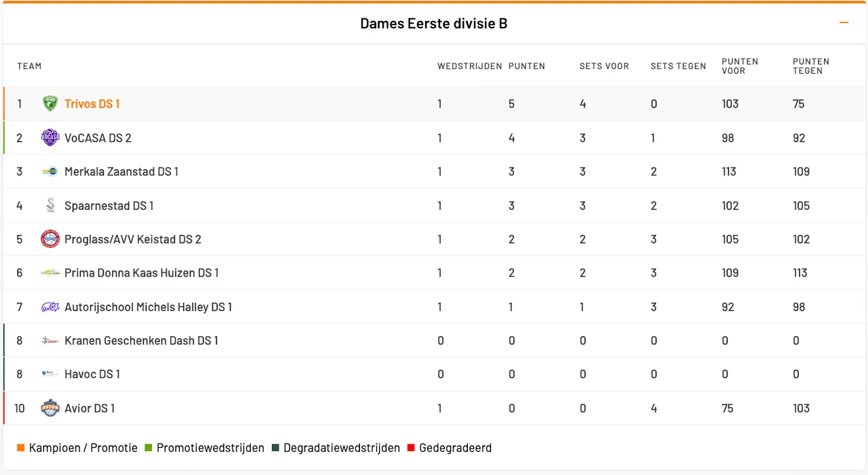Open the Trivos DS 1 team link
The image size is (868, 475).
92,104
